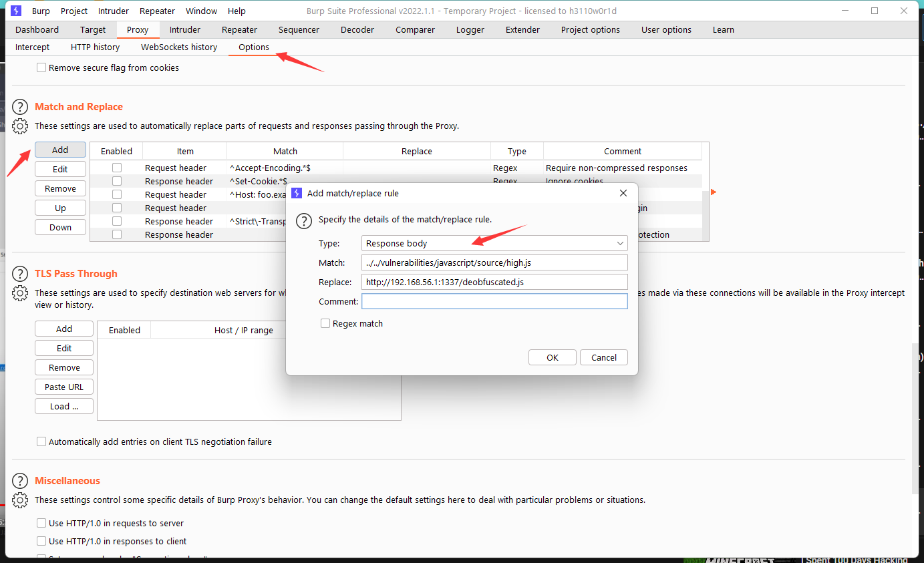Close the Add match/replace rule dialog

623,193
